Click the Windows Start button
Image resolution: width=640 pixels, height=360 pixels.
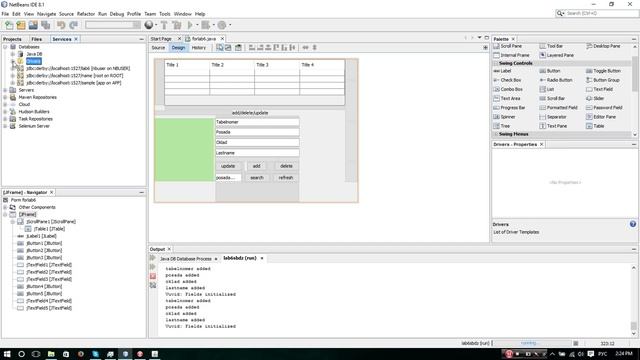(7, 354)
